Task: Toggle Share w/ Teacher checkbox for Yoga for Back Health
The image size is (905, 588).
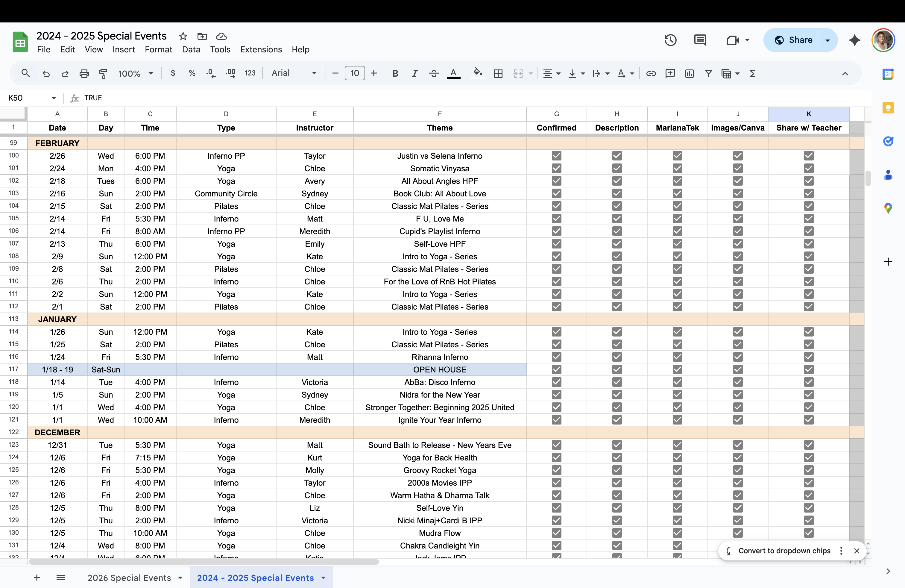Action: point(808,457)
